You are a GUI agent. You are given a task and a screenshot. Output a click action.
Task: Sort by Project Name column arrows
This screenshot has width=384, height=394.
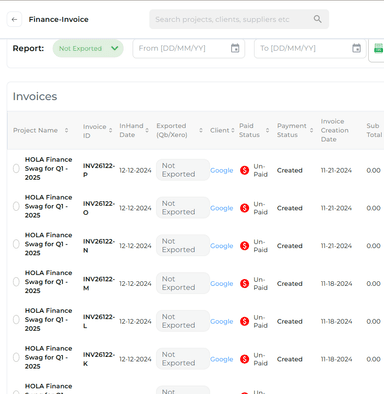(x=66, y=130)
